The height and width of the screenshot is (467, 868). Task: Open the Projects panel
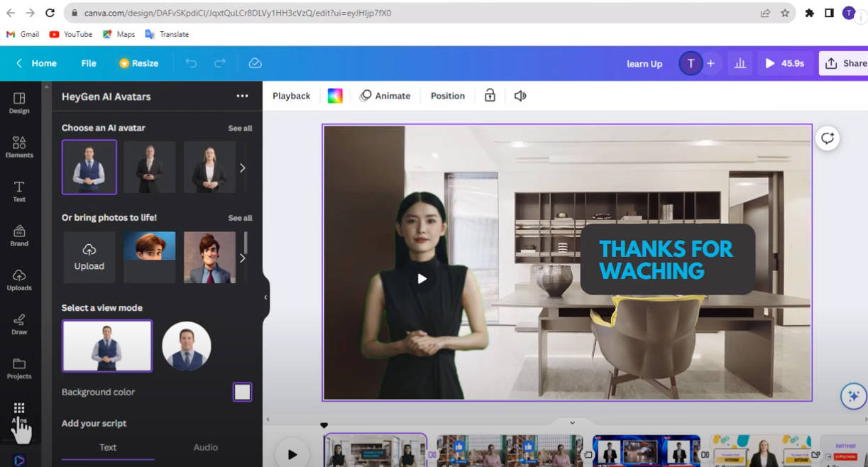(x=19, y=370)
